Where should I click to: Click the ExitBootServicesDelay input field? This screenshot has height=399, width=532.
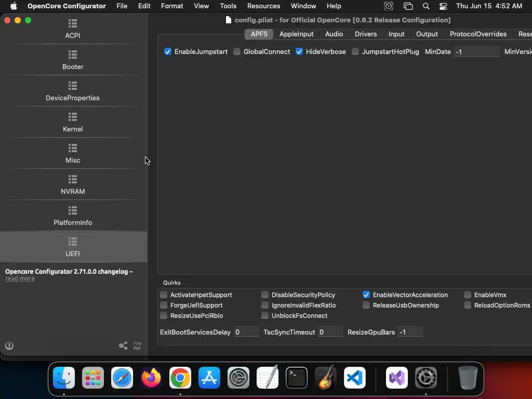(246, 332)
